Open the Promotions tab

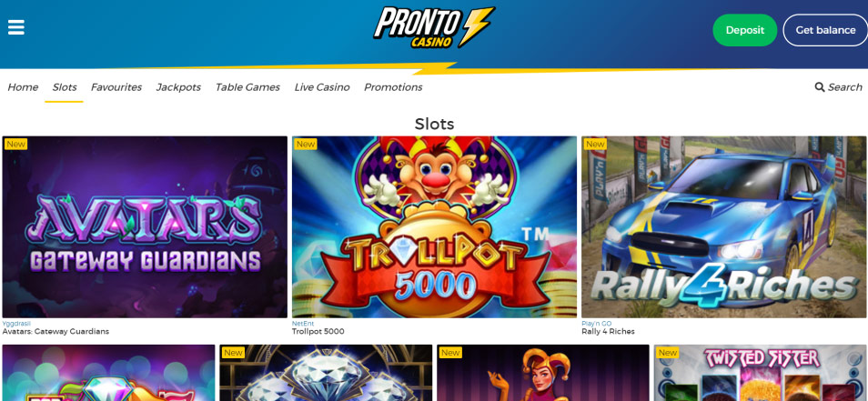(x=393, y=87)
